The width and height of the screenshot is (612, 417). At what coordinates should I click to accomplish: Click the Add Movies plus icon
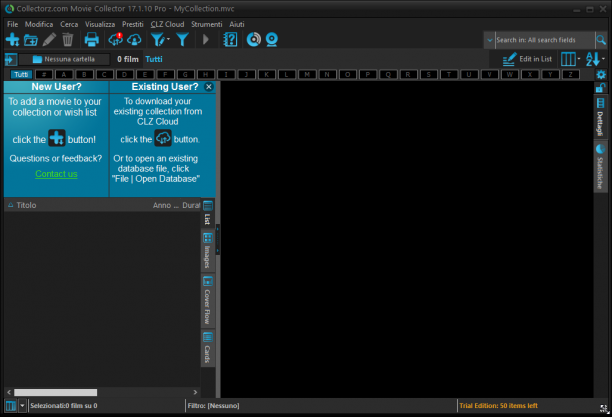[x=12, y=39]
